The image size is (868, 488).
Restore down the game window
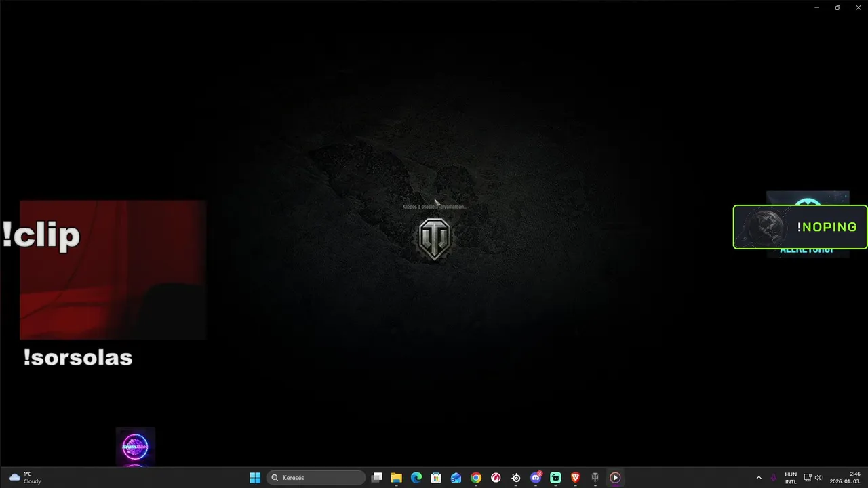tap(837, 7)
